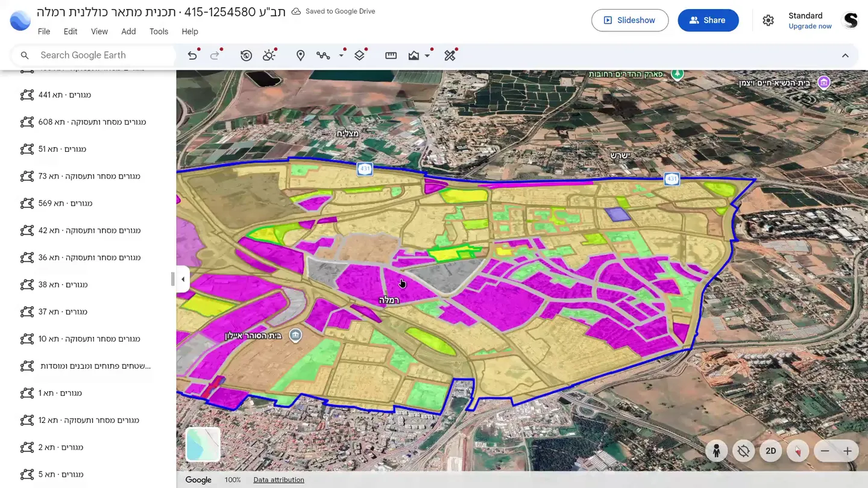The image size is (868, 488).
Task: Select the מגורים · תא 5 row
Action: tap(88, 474)
